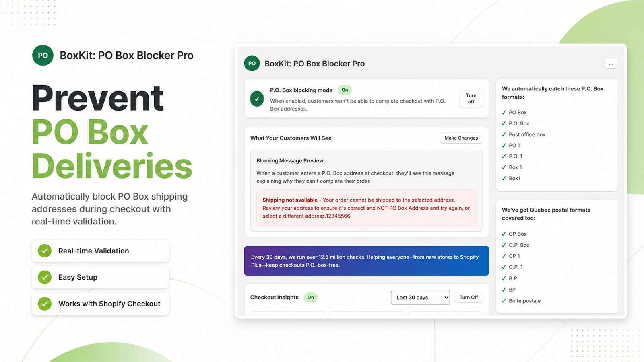This screenshot has width=644, height=362.
Task: Click the Easy Setup check icon
Action: pos(45,277)
